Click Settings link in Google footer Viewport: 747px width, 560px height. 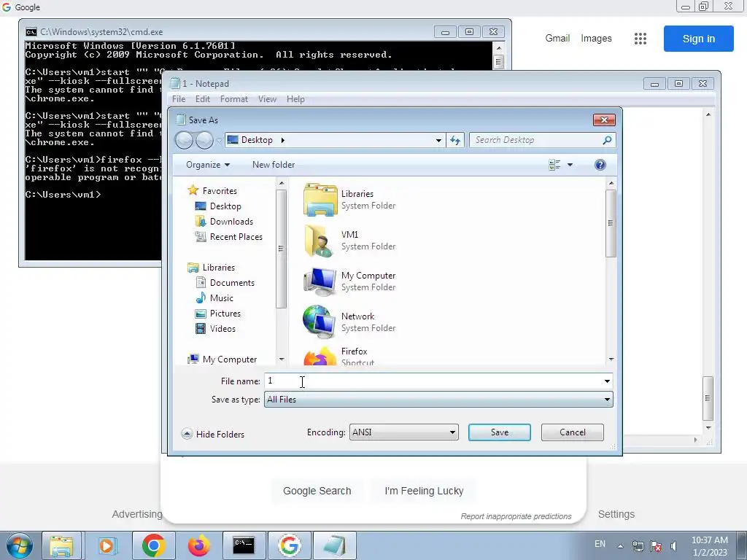point(616,514)
